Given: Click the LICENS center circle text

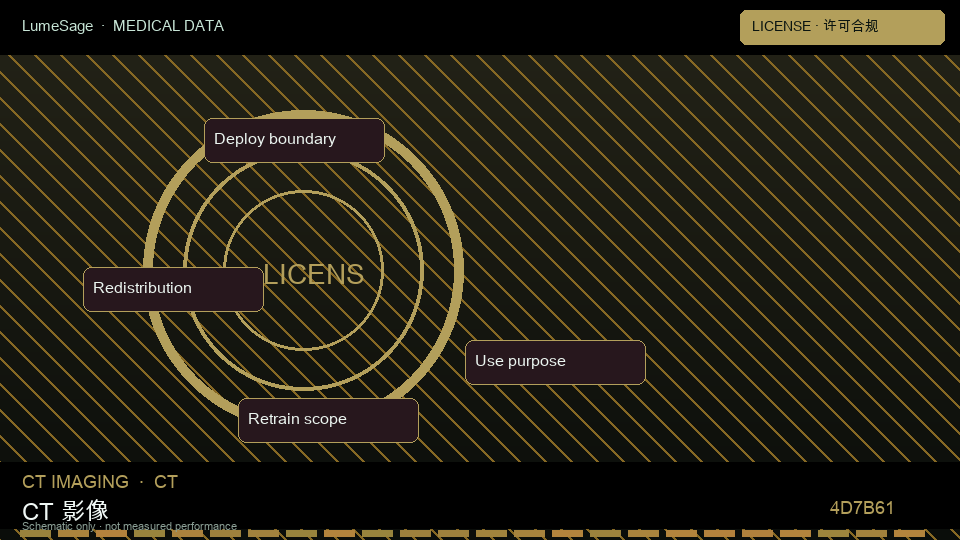Looking at the screenshot, I should [313, 274].
